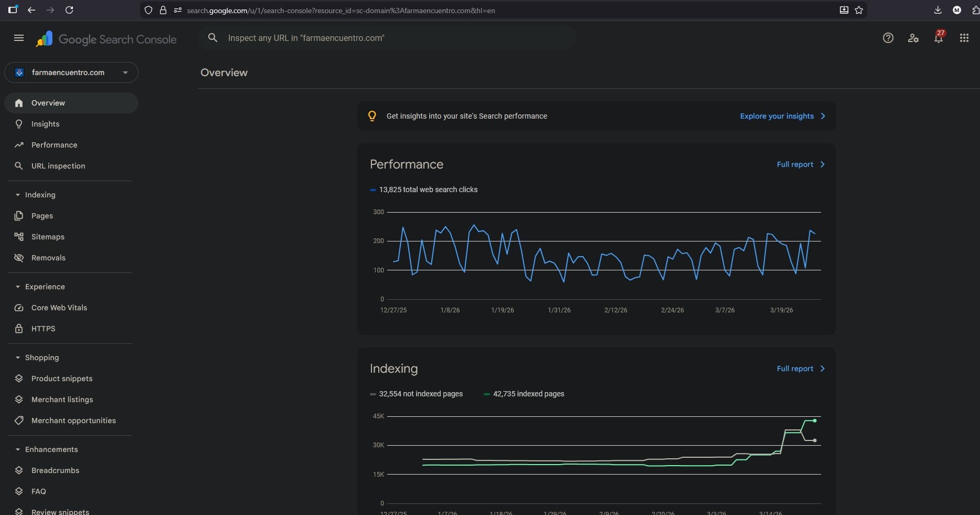Open the FAQ enhancement report
The height and width of the screenshot is (515, 980).
(x=71, y=491)
